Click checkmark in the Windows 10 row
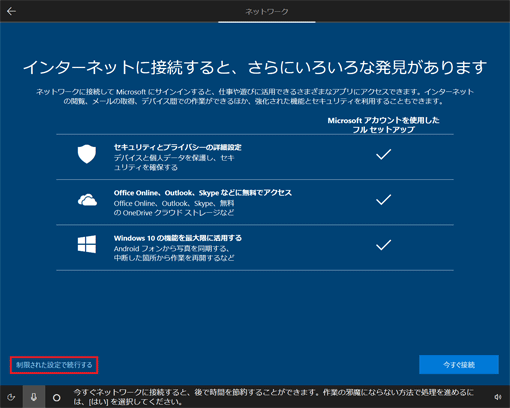The image size is (510, 408). (383, 245)
